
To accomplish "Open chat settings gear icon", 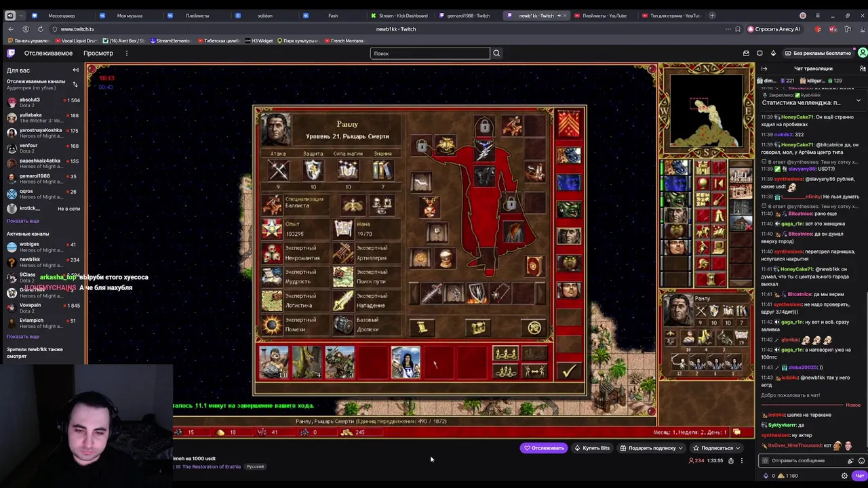I will tap(844, 476).
